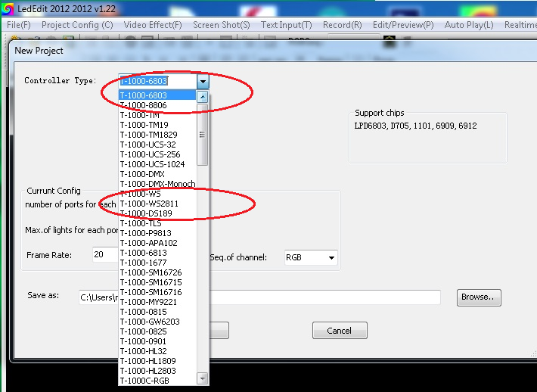Click the list scrollbar up arrow
The image size is (537, 392).
pos(203,97)
